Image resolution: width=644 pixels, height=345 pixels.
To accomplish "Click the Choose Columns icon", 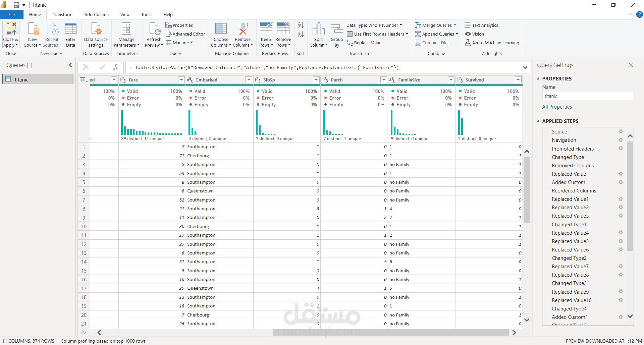I will click(x=221, y=29).
